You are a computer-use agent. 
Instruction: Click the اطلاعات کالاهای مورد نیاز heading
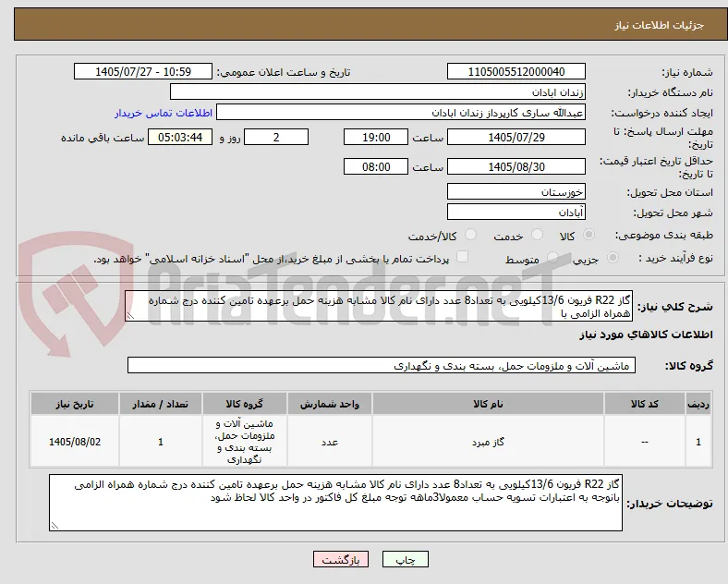click(x=646, y=335)
